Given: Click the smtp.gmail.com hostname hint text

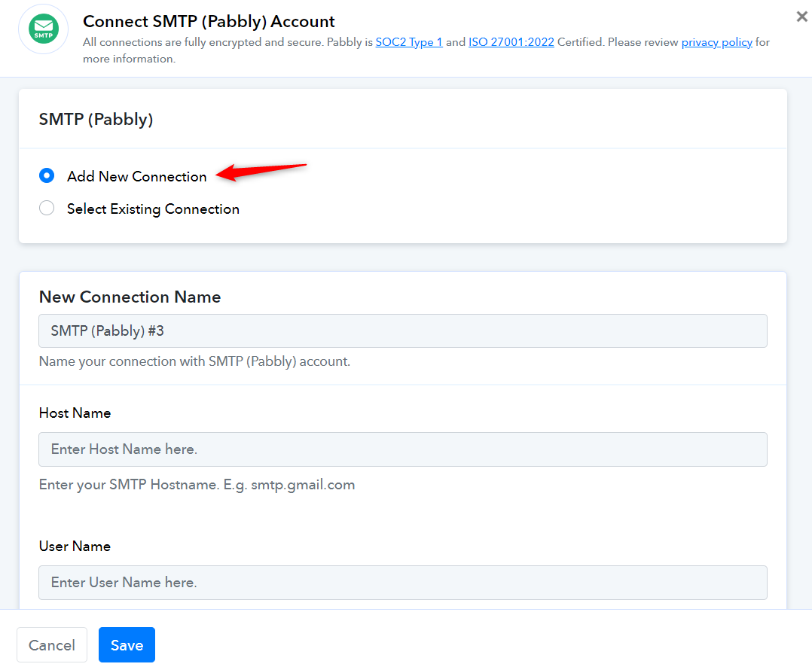Looking at the screenshot, I should pos(303,485).
